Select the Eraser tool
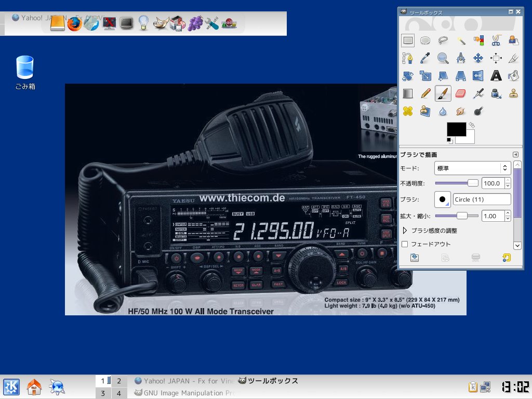Viewport: 532px width, 399px height. pos(461,93)
